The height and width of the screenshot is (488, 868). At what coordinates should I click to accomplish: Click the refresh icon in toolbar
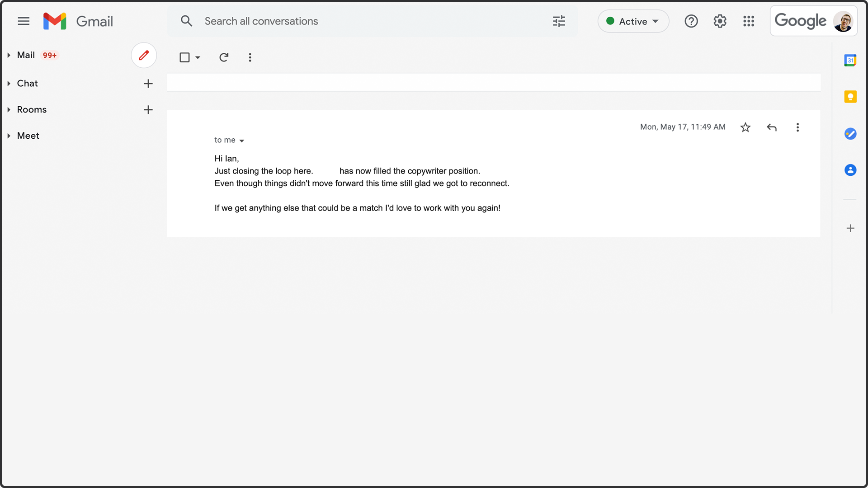pyautogui.click(x=224, y=57)
